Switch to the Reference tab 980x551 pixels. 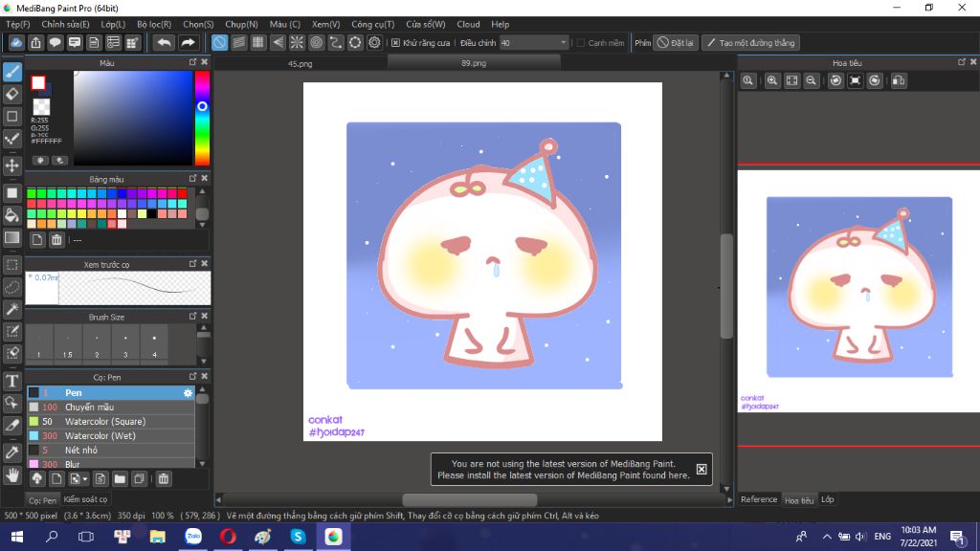(x=759, y=499)
